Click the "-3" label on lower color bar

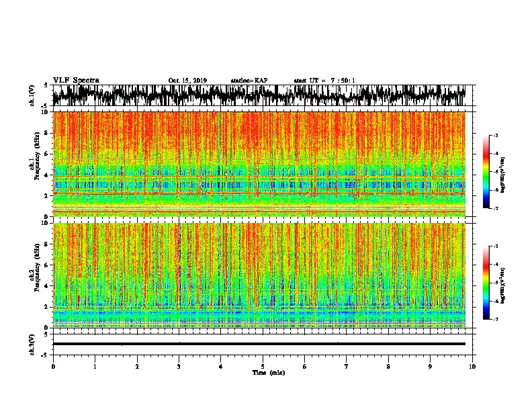(x=496, y=246)
